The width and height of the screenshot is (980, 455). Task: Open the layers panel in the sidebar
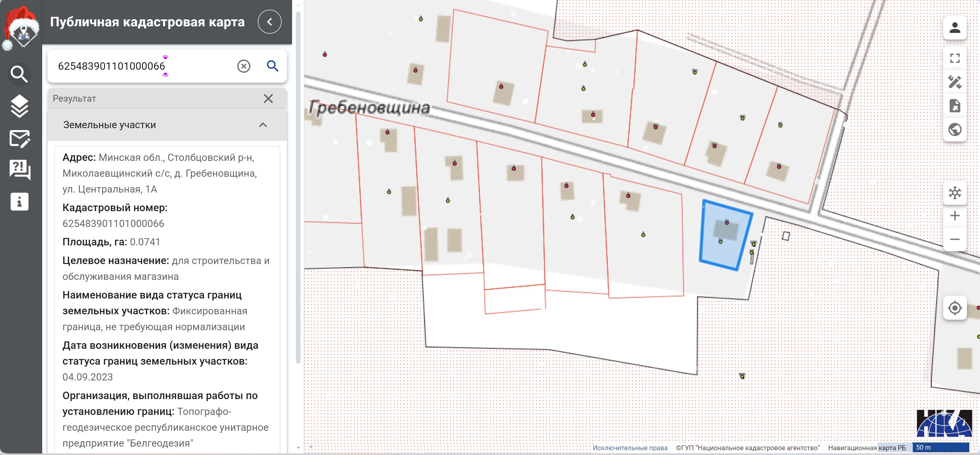click(19, 106)
